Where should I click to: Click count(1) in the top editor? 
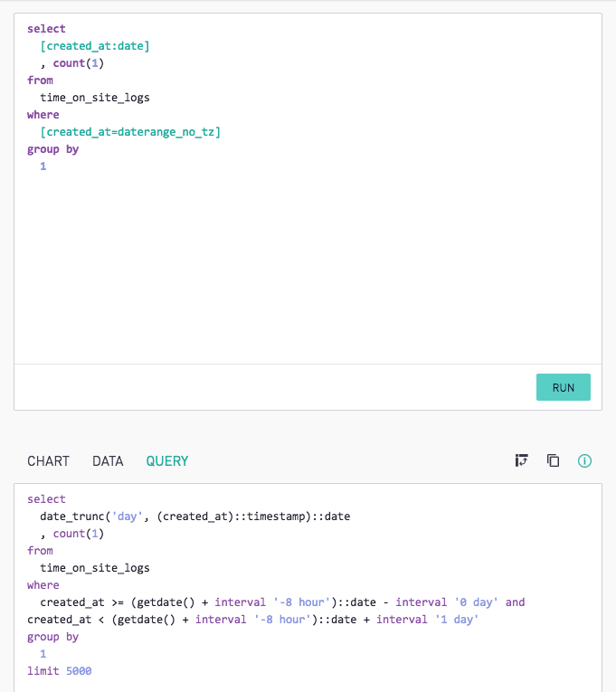pos(79,63)
